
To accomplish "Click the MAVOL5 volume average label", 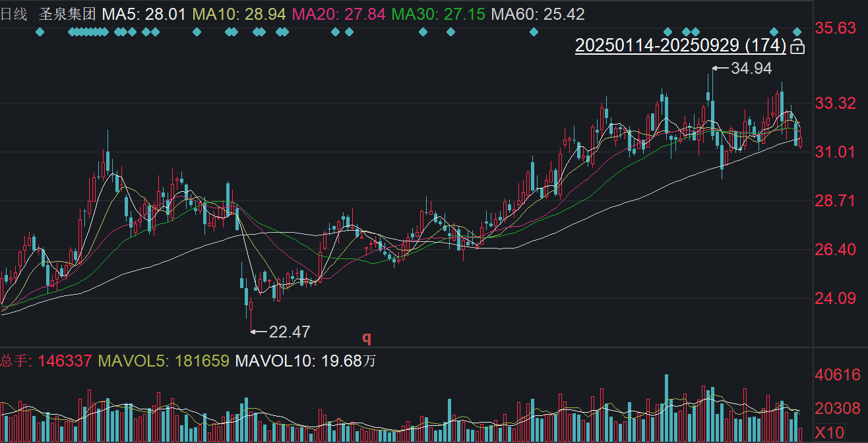I will coord(164,361).
